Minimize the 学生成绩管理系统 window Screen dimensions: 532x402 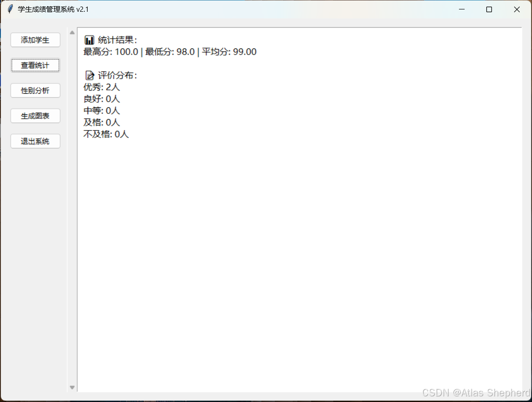pyautogui.click(x=462, y=9)
